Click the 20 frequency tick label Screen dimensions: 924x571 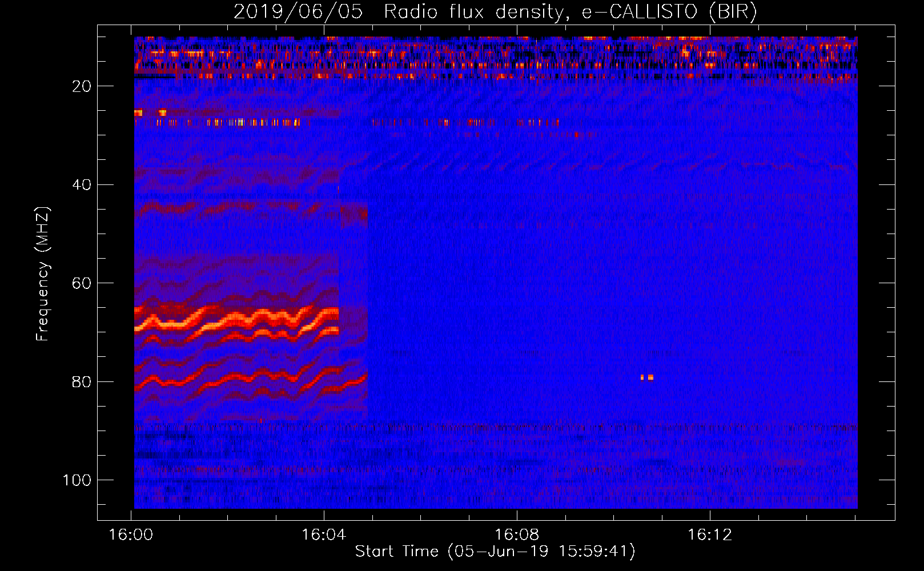tap(82, 86)
